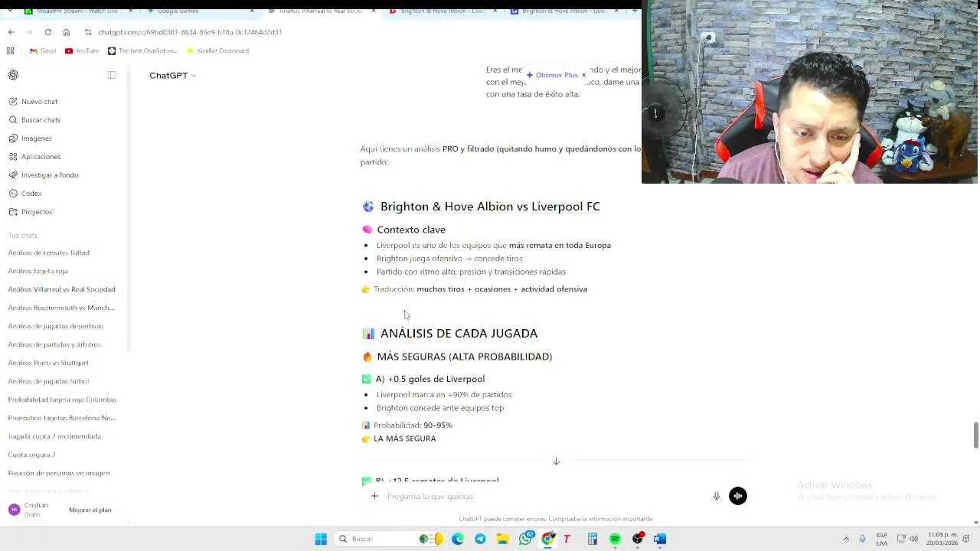Open Buscar chats search
Screen dimensions: 980x551
pyautogui.click(x=41, y=120)
